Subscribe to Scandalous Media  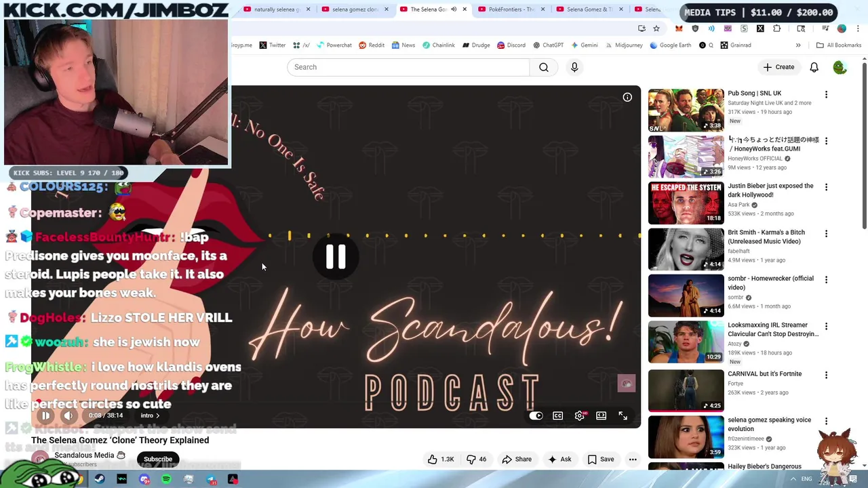[158, 459]
